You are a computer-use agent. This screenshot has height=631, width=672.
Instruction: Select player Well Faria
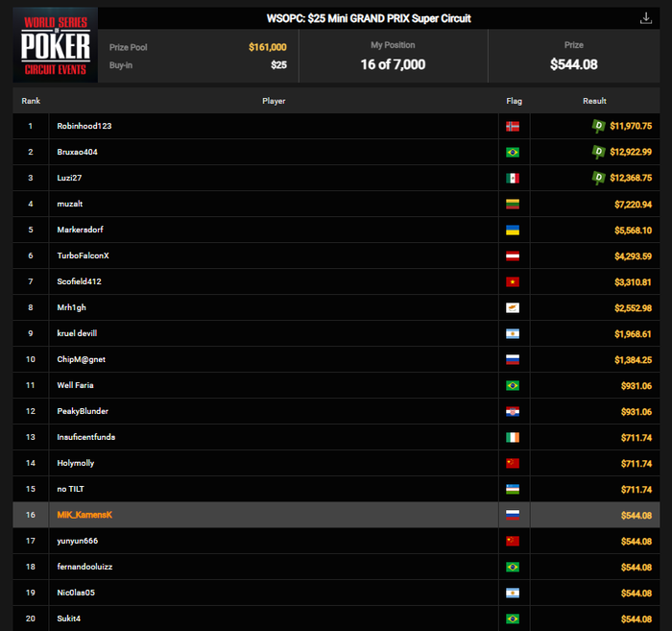(x=75, y=385)
